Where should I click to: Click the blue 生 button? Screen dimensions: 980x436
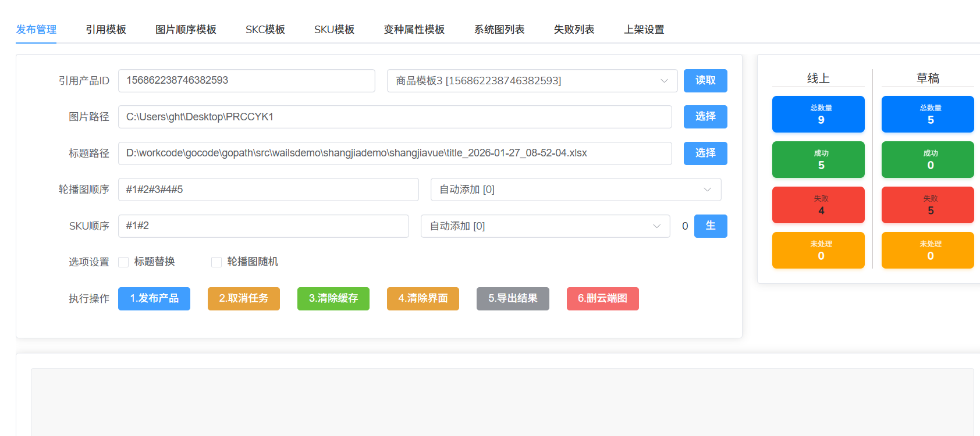click(x=710, y=226)
